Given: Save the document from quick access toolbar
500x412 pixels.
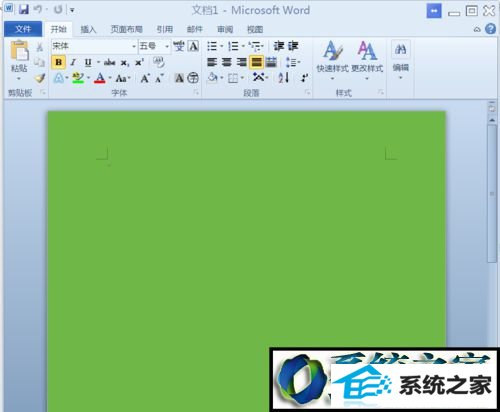Looking at the screenshot, I should (x=24, y=9).
